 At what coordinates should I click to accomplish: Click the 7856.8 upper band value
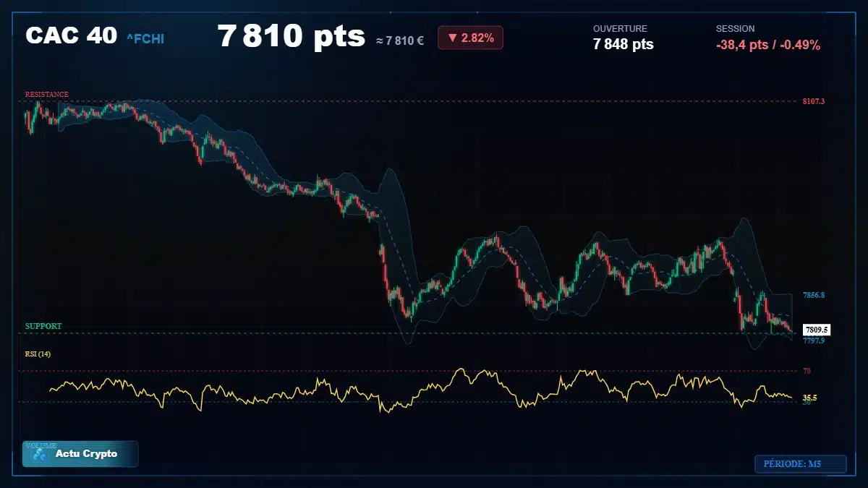[814, 295]
